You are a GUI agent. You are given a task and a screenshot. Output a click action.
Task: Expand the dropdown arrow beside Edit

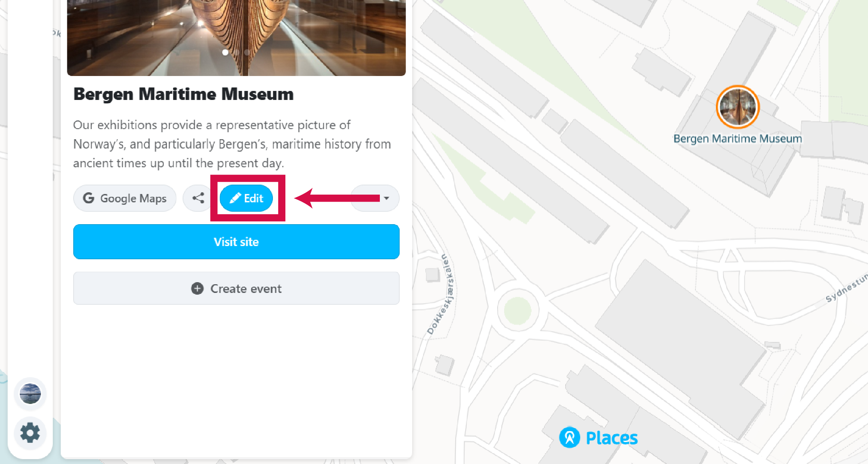[386, 198]
